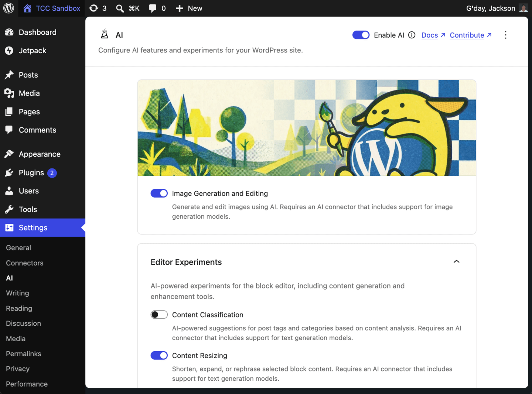Collapse the Editor Experiments section
This screenshot has height=394, width=532.
pyautogui.click(x=457, y=261)
